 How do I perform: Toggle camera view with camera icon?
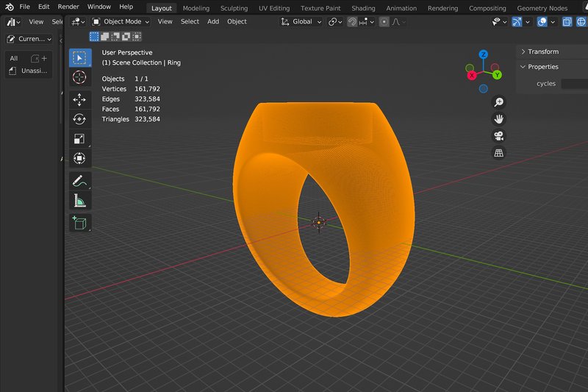pyautogui.click(x=499, y=136)
